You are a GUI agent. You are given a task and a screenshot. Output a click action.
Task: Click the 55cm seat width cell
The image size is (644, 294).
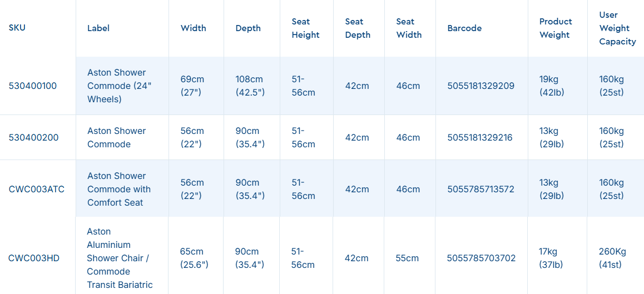pos(408,258)
